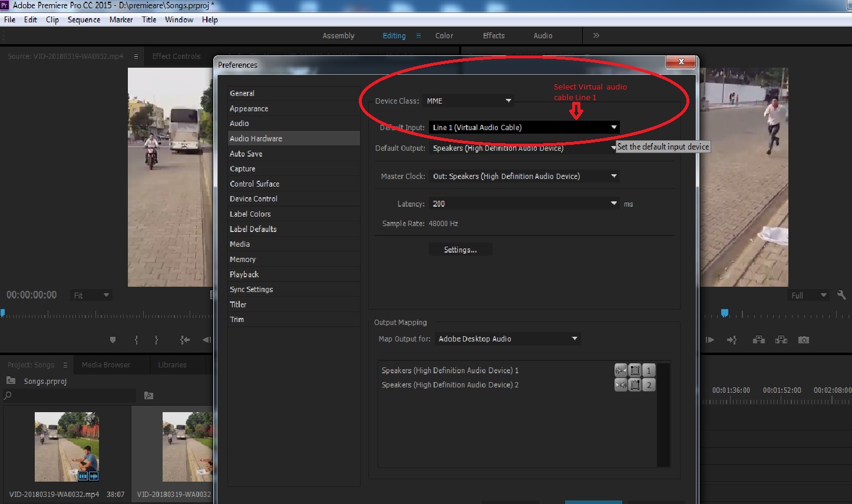Image resolution: width=852 pixels, height=504 pixels.
Task: Step forward one frame in Program monitor
Action: (710, 340)
